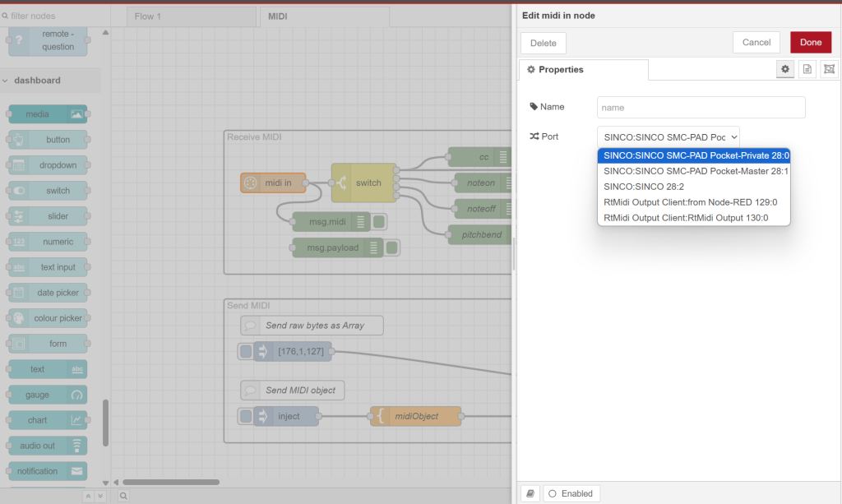The image size is (842, 504).
Task: Switch to the Flow 1 tab
Action: [x=192, y=16]
